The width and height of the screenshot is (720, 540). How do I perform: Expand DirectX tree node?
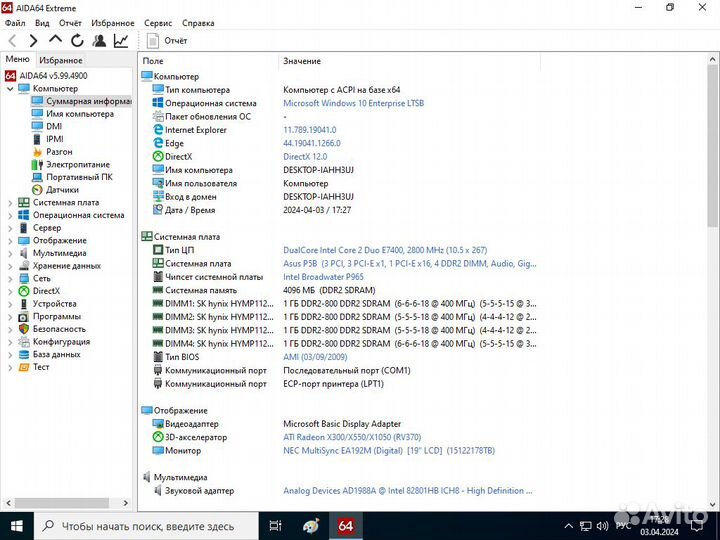coord(10,291)
